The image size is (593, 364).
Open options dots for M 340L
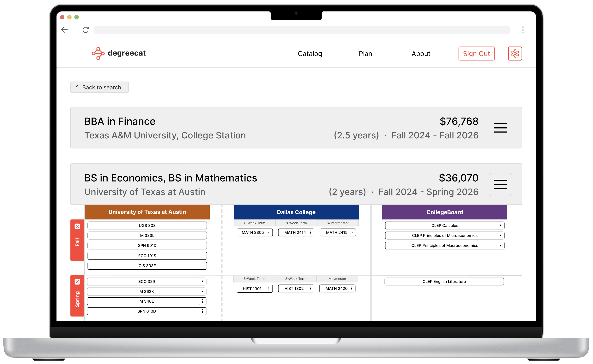[x=202, y=301]
